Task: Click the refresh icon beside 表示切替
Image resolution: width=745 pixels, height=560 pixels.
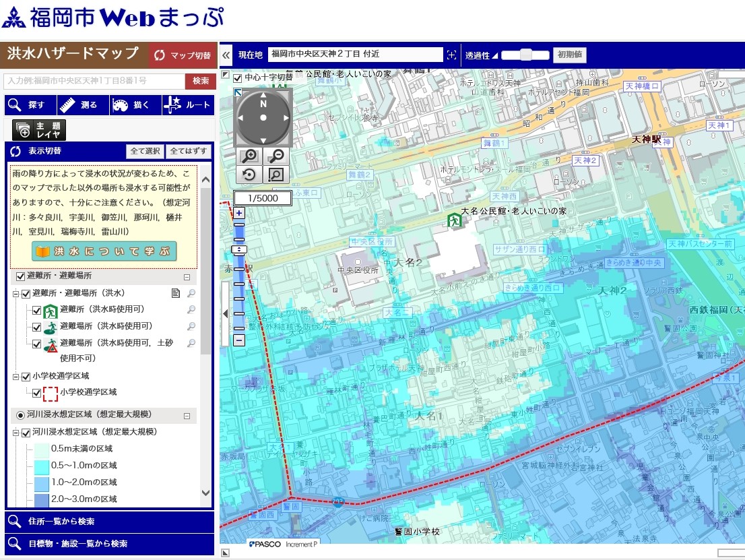Action: tap(15, 151)
